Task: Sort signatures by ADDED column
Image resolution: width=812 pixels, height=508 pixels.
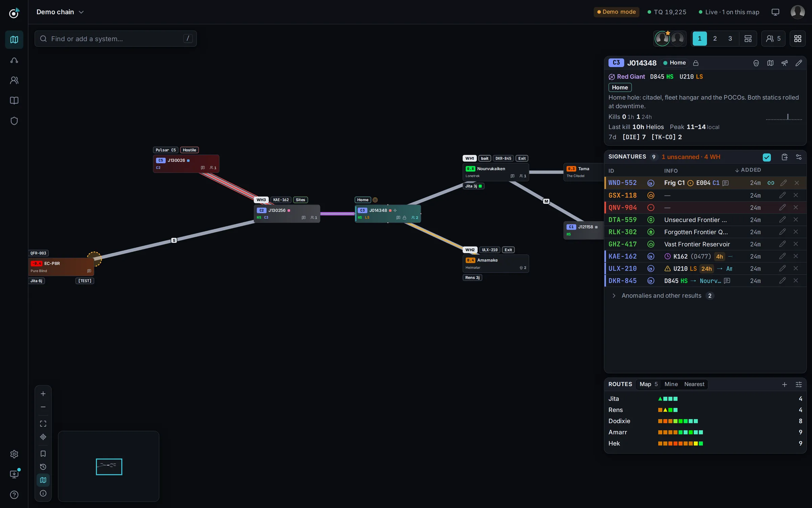Action: tap(748, 170)
